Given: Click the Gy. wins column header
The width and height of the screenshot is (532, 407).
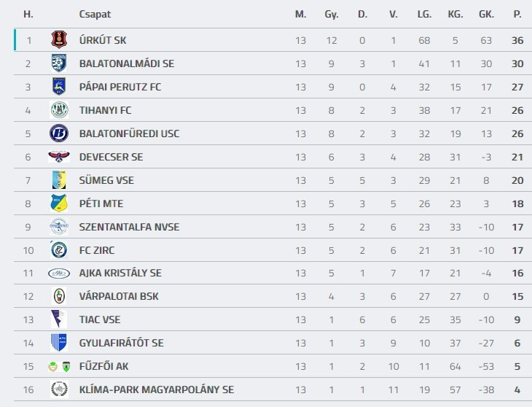Looking at the screenshot, I should click(332, 14).
